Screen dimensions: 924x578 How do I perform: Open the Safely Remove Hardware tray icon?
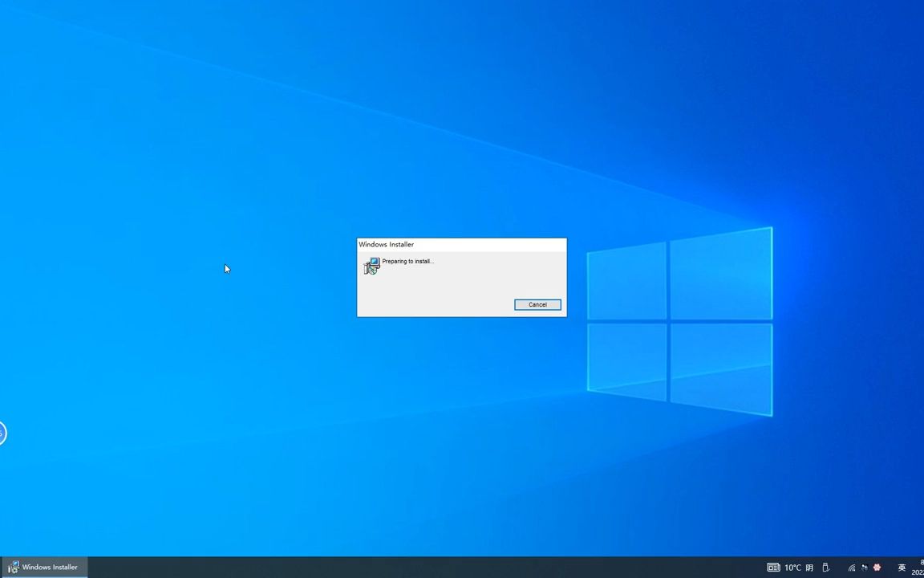[825, 567]
